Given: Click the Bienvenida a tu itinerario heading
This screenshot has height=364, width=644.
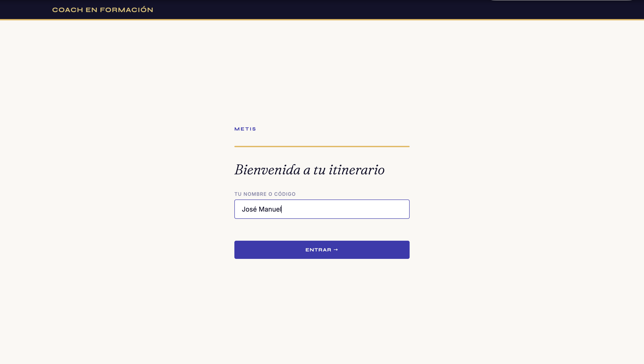Looking at the screenshot, I should (310, 170).
